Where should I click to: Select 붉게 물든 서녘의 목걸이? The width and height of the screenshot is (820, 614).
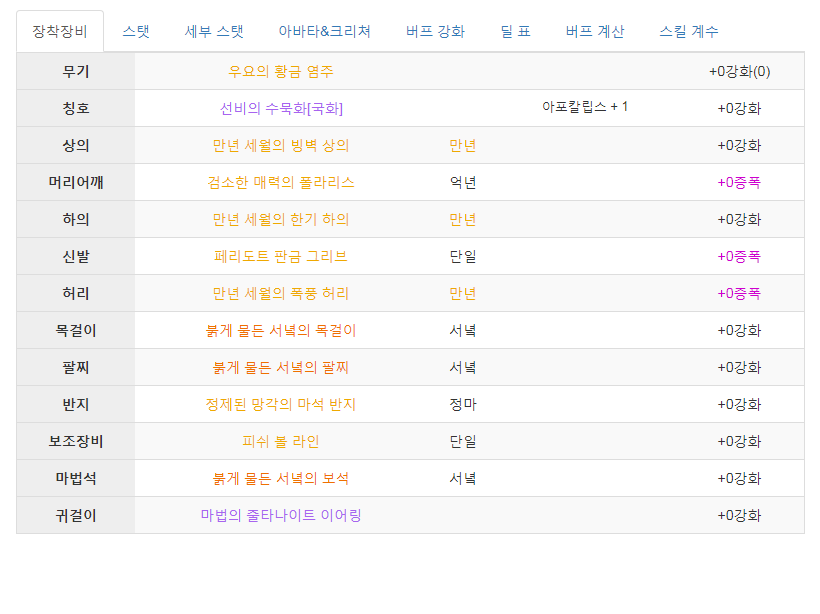pos(281,331)
